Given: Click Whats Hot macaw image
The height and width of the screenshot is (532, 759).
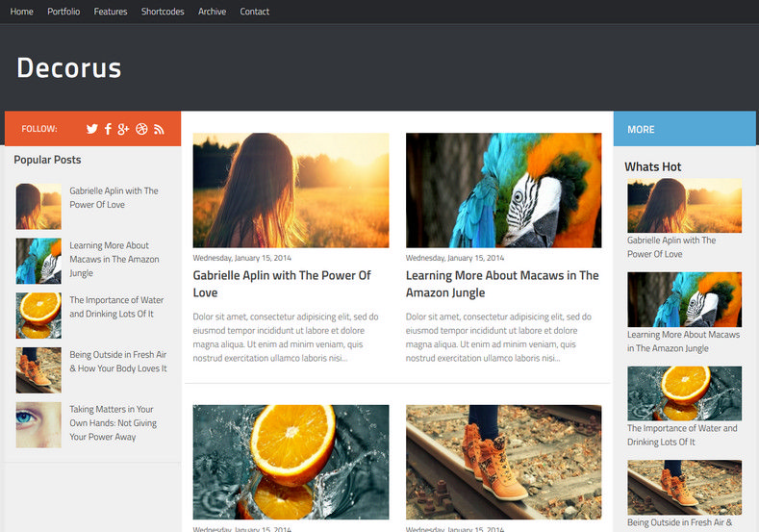Looking at the screenshot, I should tap(685, 299).
